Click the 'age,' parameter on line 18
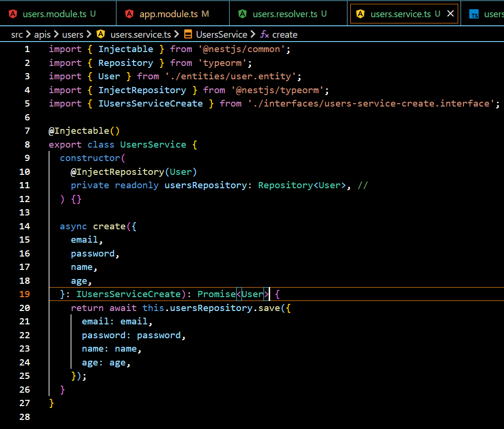504x429 pixels. click(x=81, y=280)
